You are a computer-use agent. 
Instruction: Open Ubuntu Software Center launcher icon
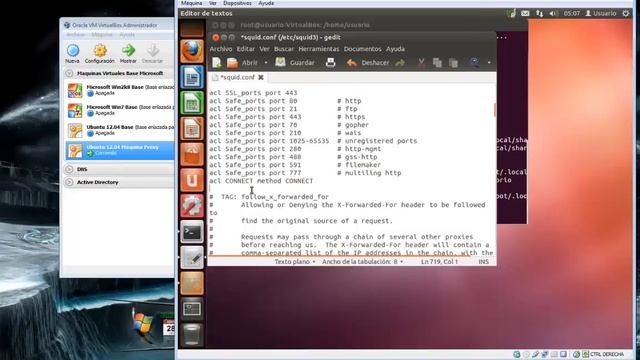pyautogui.click(x=192, y=154)
